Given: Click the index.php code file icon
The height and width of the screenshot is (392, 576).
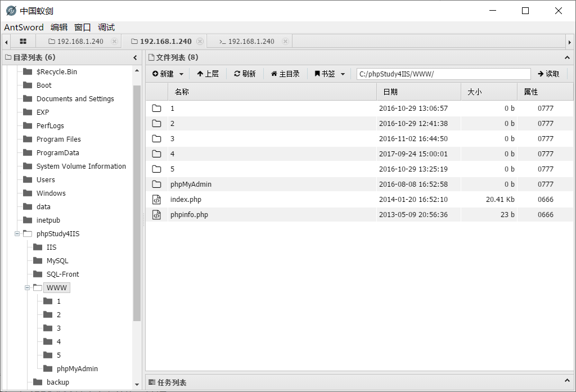Looking at the screenshot, I should [x=156, y=200].
